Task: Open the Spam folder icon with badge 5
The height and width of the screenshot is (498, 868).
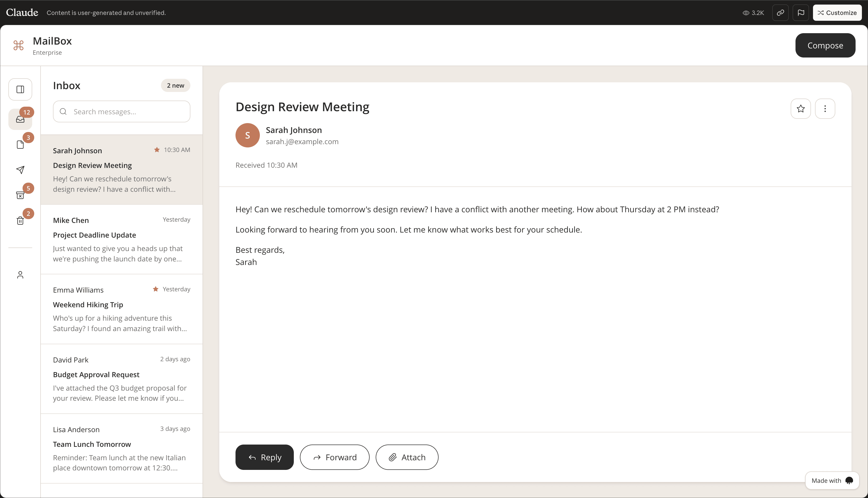Action: pos(20,195)
